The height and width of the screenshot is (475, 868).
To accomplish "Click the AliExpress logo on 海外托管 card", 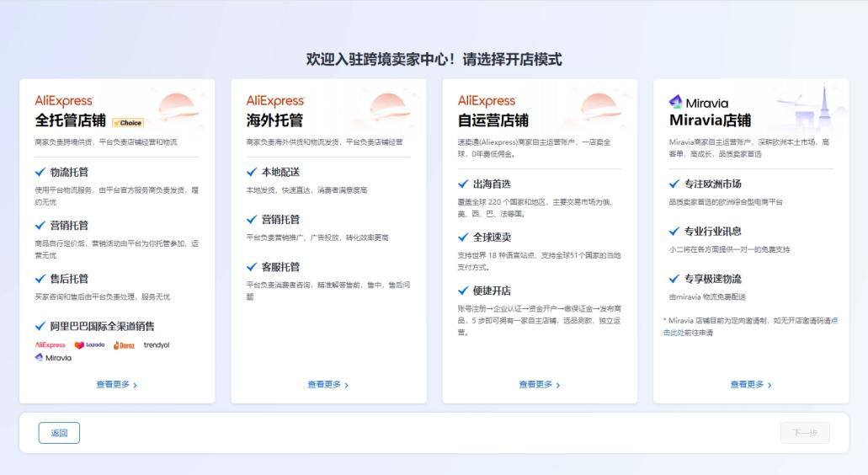I will coord(275,101).
